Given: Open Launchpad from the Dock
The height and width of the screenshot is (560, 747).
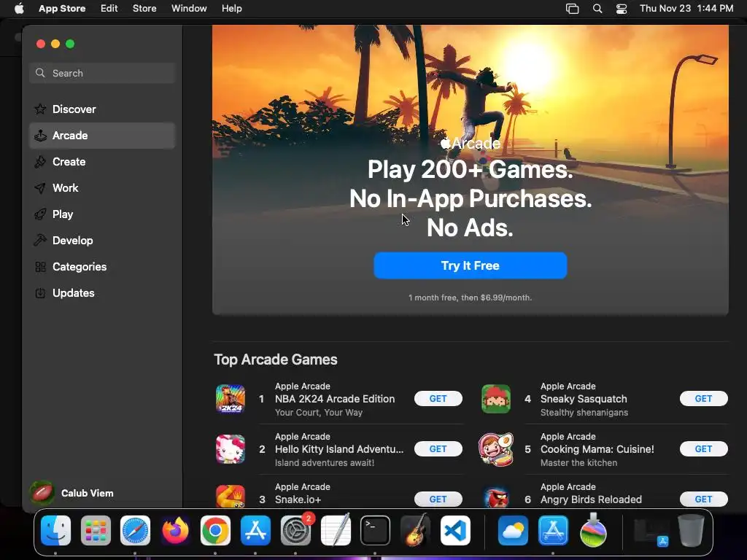Looking at the screenshot, I should 96,530.
